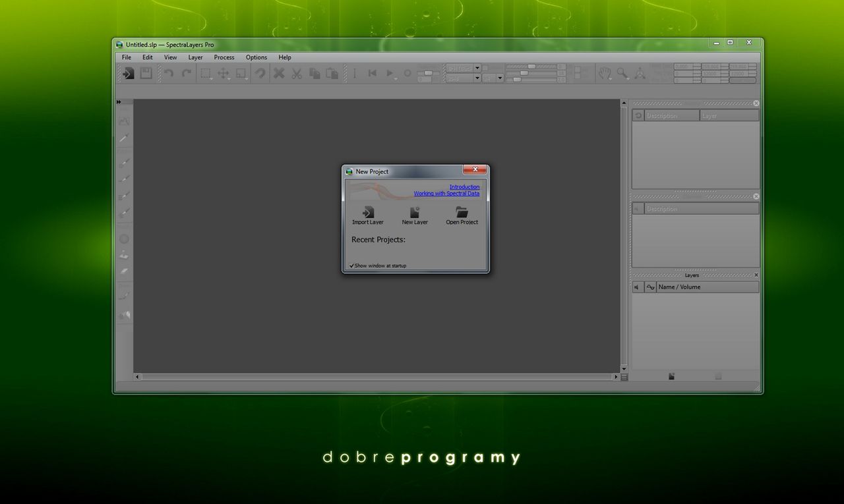844x504 pixels.
Task: Click the Record circle transport button
Action: pyautogui.click(x=407, y=73)
